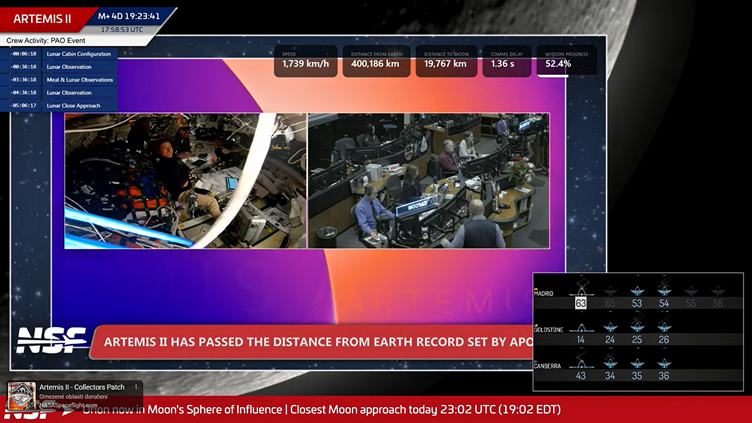Image resolution: width=752 pixels, height=423 pixels.
Task: Click the Mission Progress 52.4% indicator
Action: click(x=567, y=61)
